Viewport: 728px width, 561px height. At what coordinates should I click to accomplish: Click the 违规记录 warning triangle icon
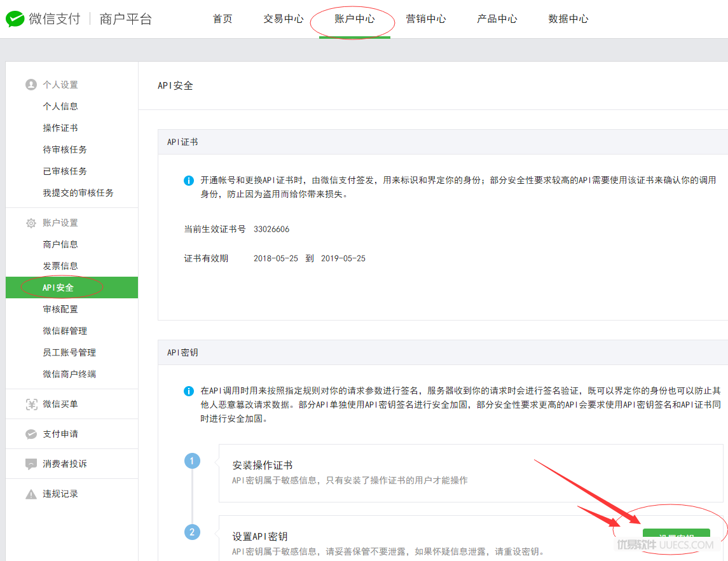tap(31, 494)
